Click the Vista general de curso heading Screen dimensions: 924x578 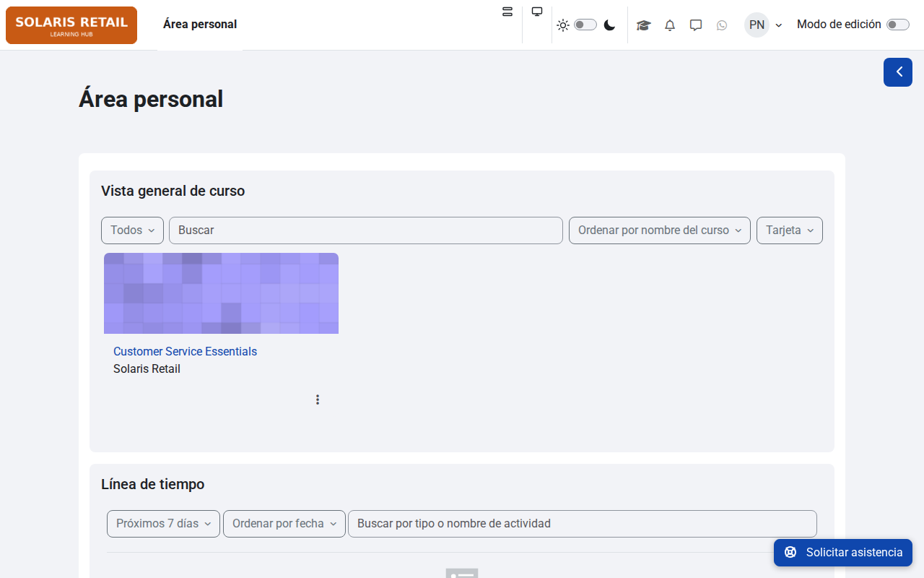tap(173, 191)
